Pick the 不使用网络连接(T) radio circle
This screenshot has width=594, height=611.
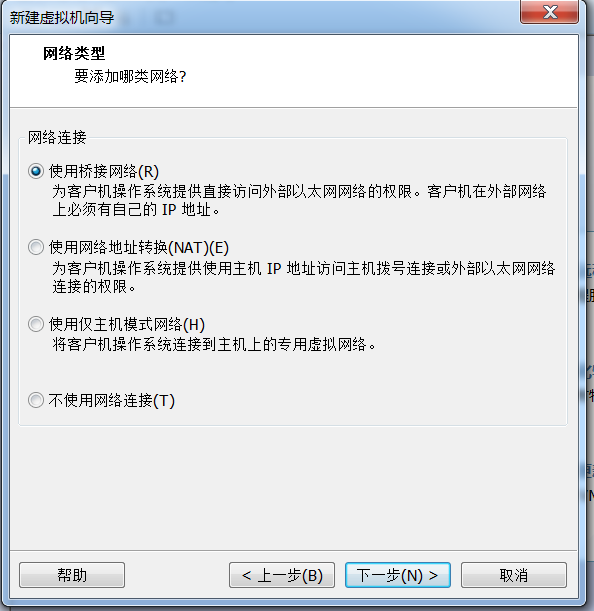[36, 400]
